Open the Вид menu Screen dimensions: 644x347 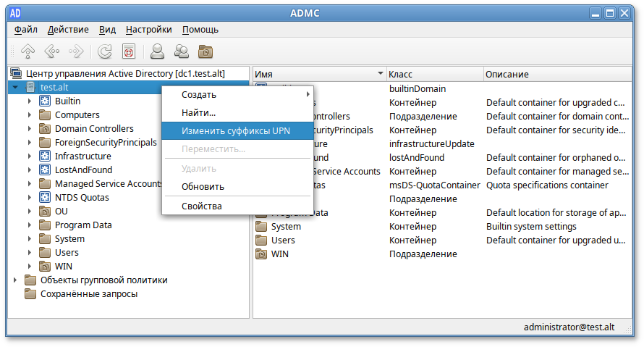(x=107, y=30)
